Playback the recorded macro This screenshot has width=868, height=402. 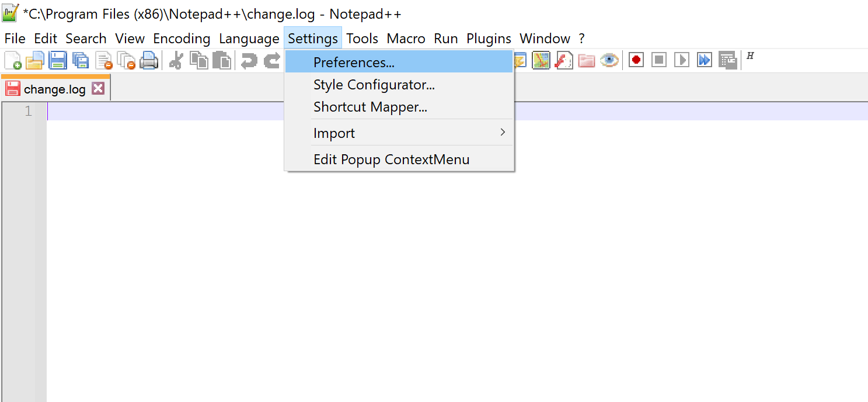point(681,60)
